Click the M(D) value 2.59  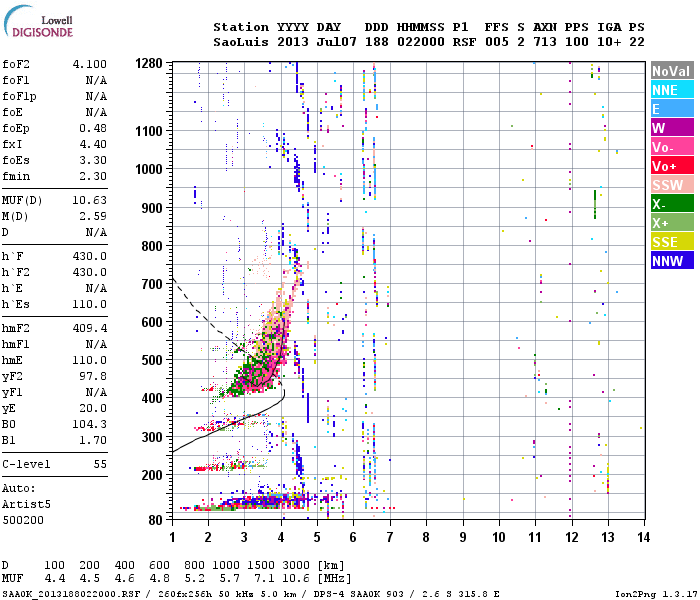tap(93, 216)
